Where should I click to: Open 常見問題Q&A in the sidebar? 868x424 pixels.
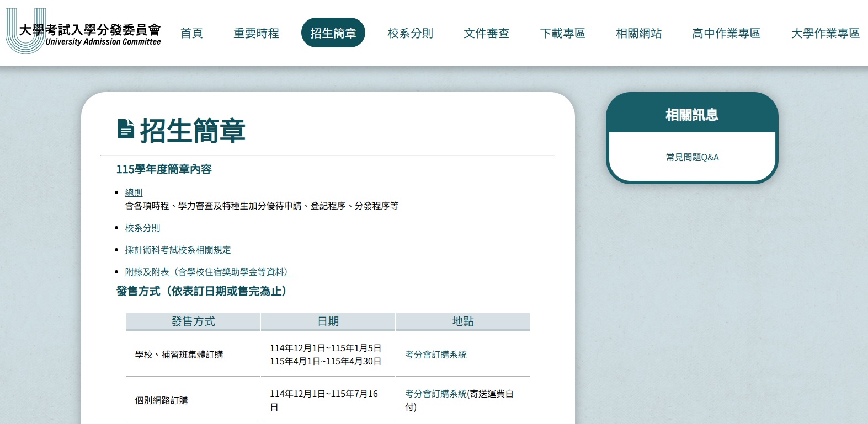(x=692, y=157)
